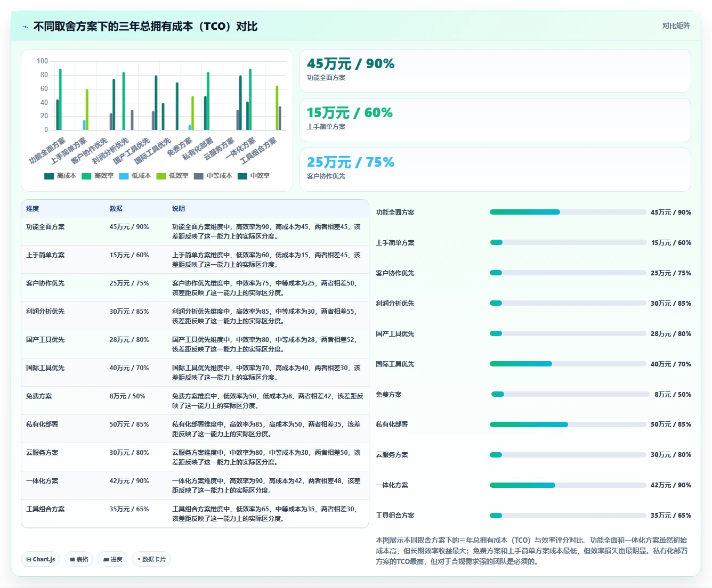This screenshot has width=712, height=588.
Task: Open the 45万元 / 90% data card
Action: [x=495, y=71]
